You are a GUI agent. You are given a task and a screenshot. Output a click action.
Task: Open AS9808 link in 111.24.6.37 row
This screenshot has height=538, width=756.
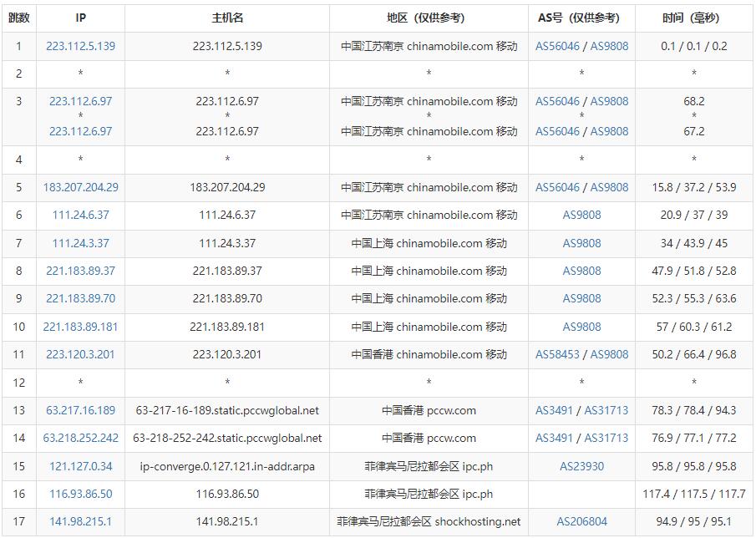pyautogui.click(x=582, y=215)
